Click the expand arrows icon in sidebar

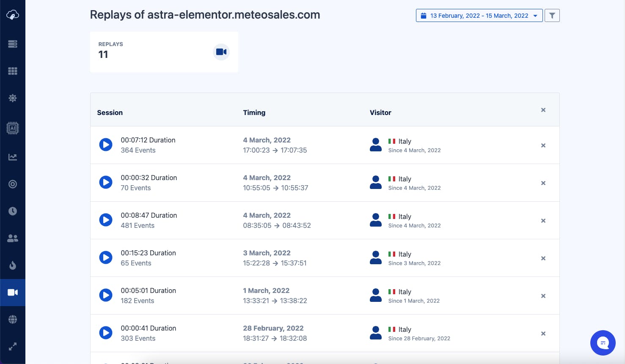tap(13, 347)
